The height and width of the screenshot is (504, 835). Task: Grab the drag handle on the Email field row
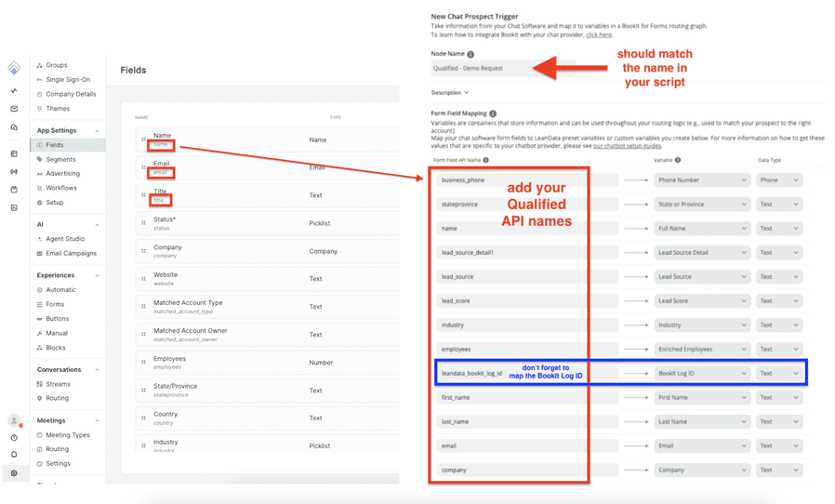143,167
